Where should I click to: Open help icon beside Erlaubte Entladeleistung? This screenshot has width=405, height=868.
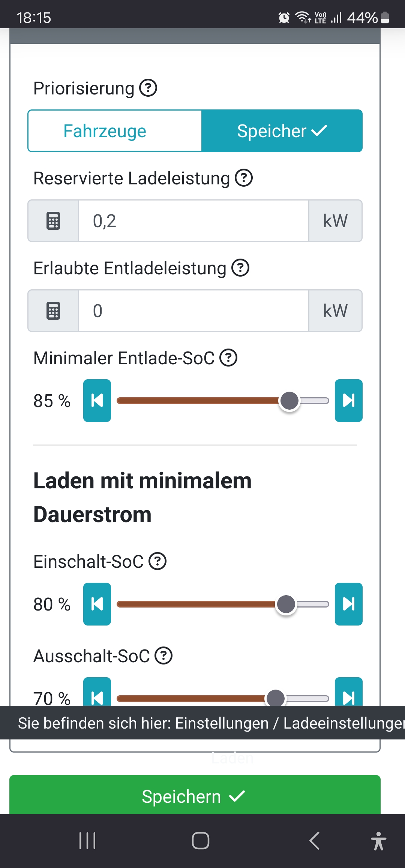(240, 268)
